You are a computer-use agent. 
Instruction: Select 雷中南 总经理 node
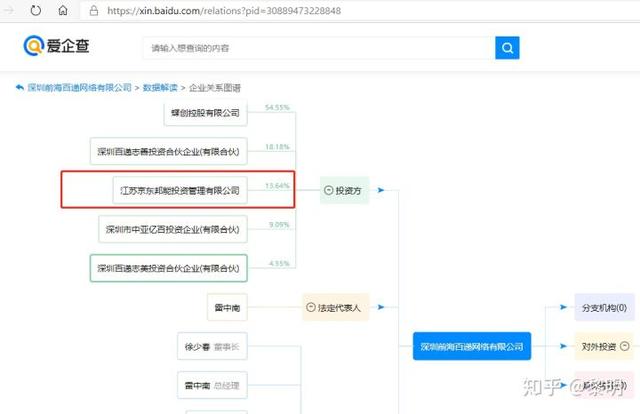[x=212, y=385]
